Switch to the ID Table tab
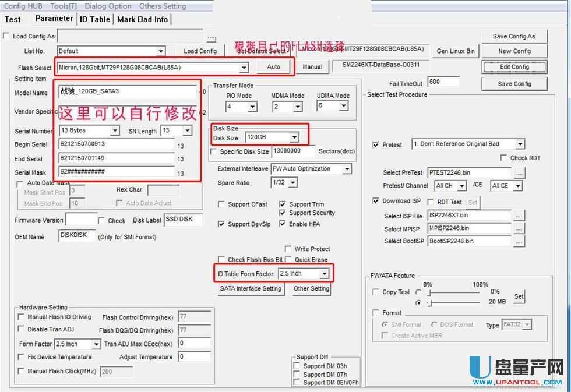The width and height of the screenshot is (571, 392). coord(94,19)
